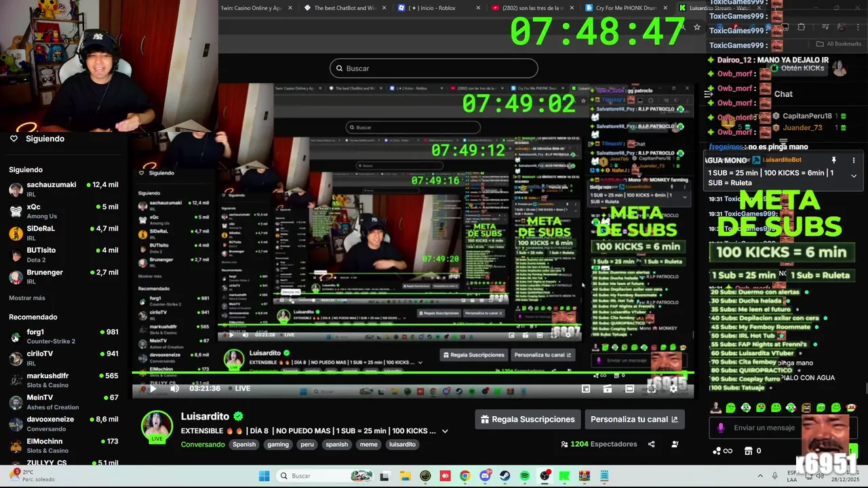The width and height of the screenshot is (868, 488).
Task: Open sachauzumaki channel in sidebar
Action: (x=63, y=188)
